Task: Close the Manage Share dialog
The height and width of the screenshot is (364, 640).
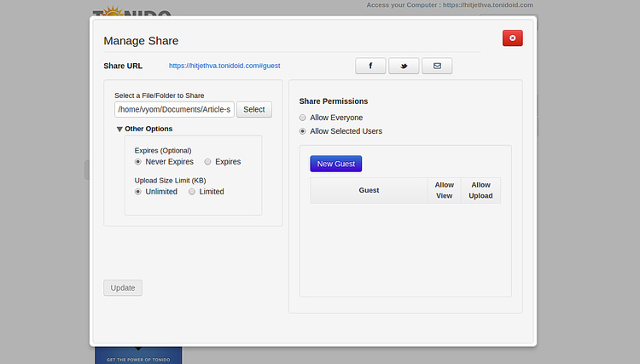Action: click(512, 38)
